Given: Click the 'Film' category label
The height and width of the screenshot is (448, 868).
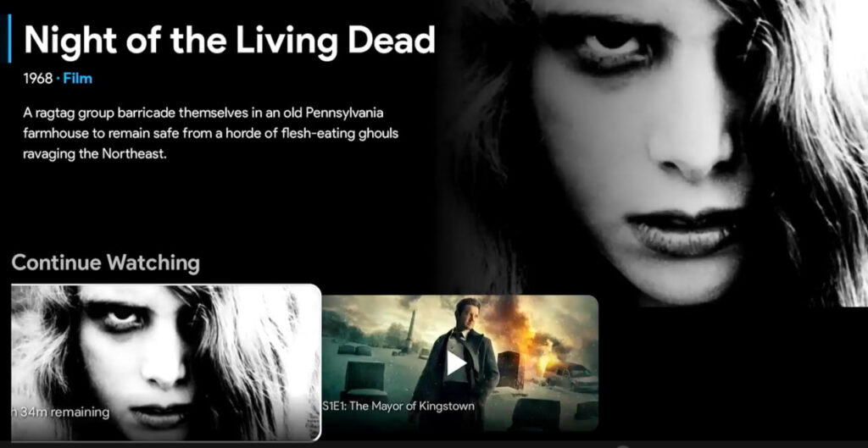Looking at the screenshot, I should (78, 79).
